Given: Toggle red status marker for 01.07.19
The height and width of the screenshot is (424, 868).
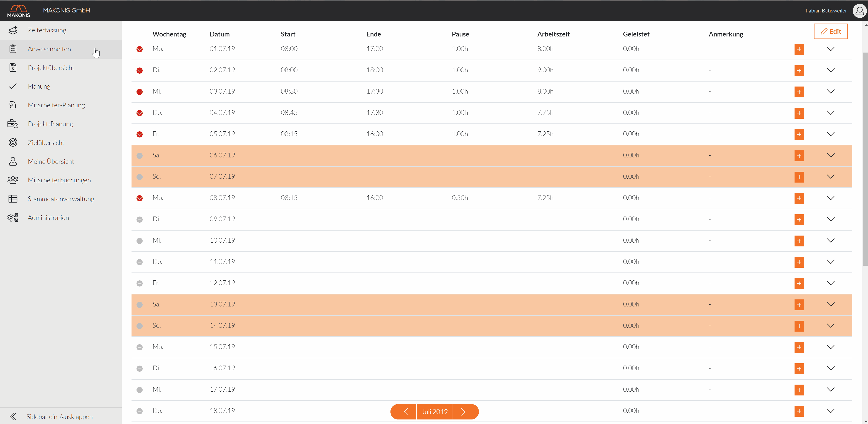Looking at the screenshot, I should [x=139, y=49].
